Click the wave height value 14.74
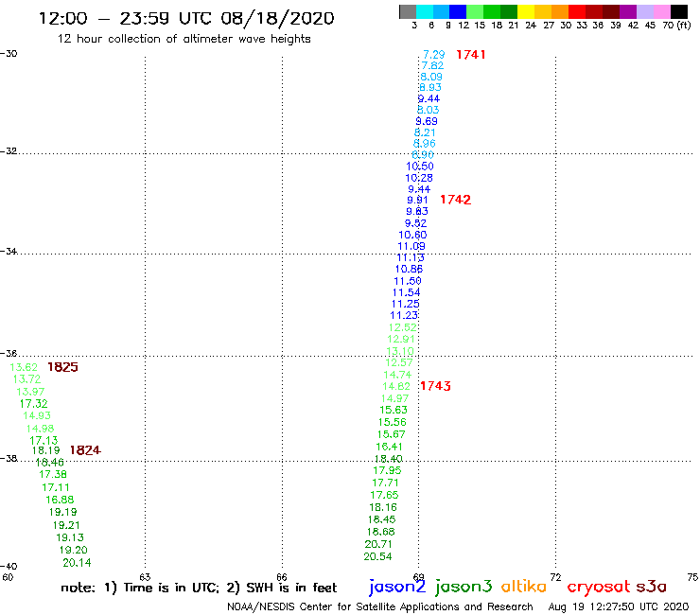The width and height of the screenshot is (700, 615). coord(397,375)
